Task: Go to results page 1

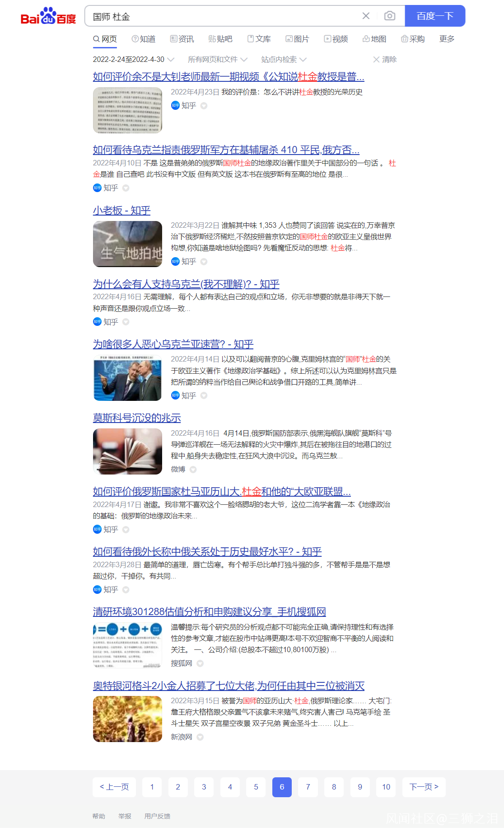Action: [x=152, y=787]
